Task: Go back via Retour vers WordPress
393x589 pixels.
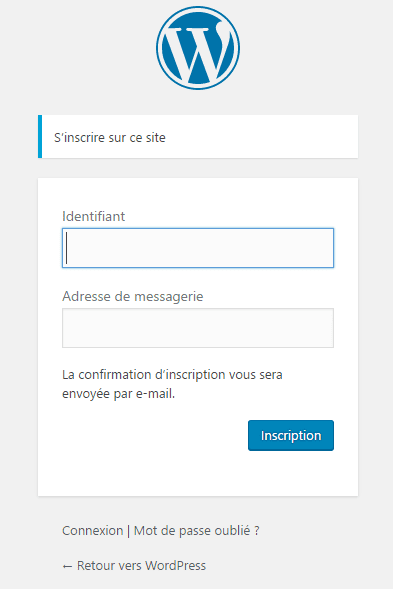Action: (134, 565)
